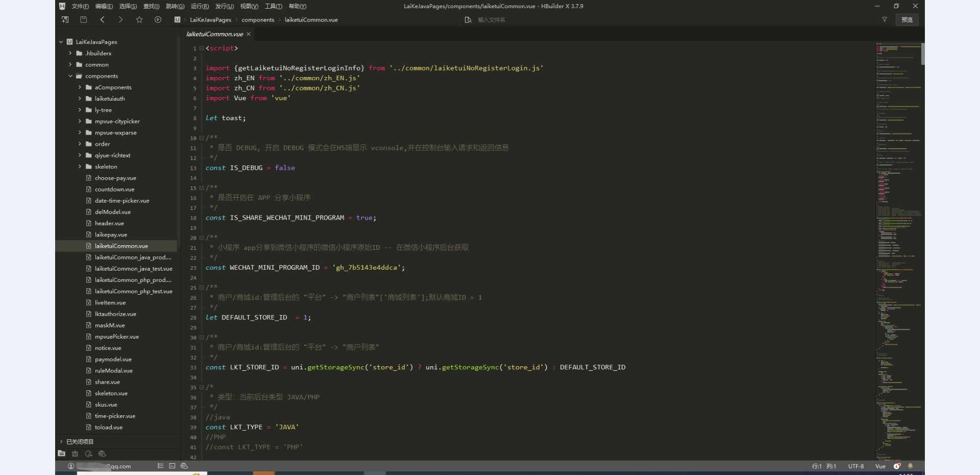
Task: Expand the common folder
Action: click(x=70, y=65)
